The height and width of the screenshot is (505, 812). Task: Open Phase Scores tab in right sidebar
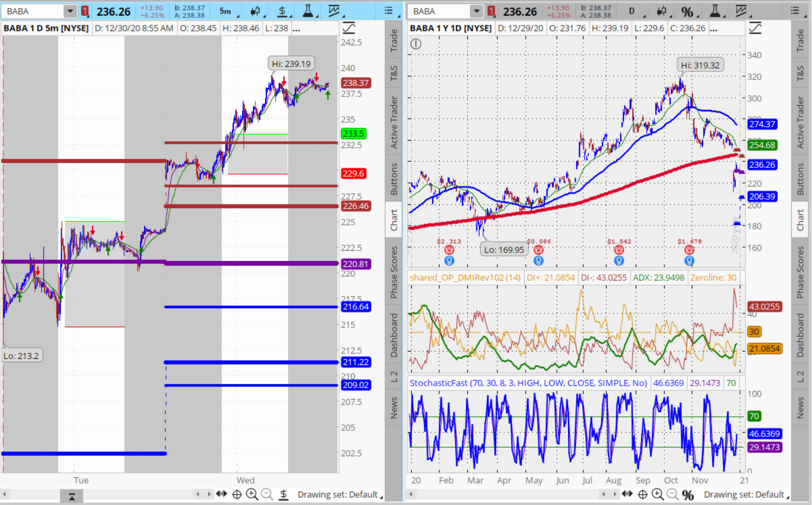point(800,272)
